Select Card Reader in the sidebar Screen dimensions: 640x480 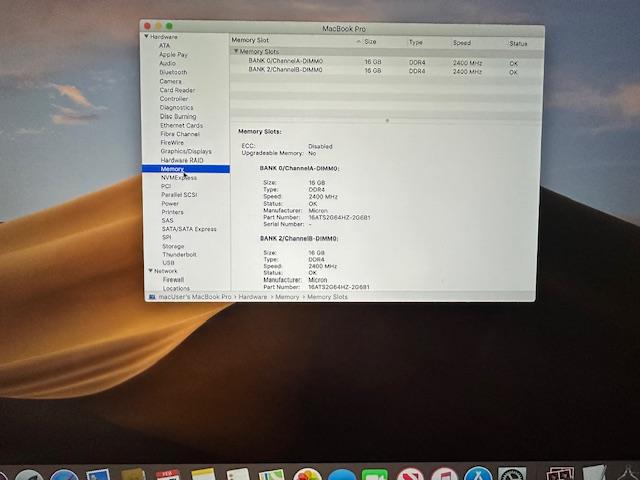pos(177,90)
